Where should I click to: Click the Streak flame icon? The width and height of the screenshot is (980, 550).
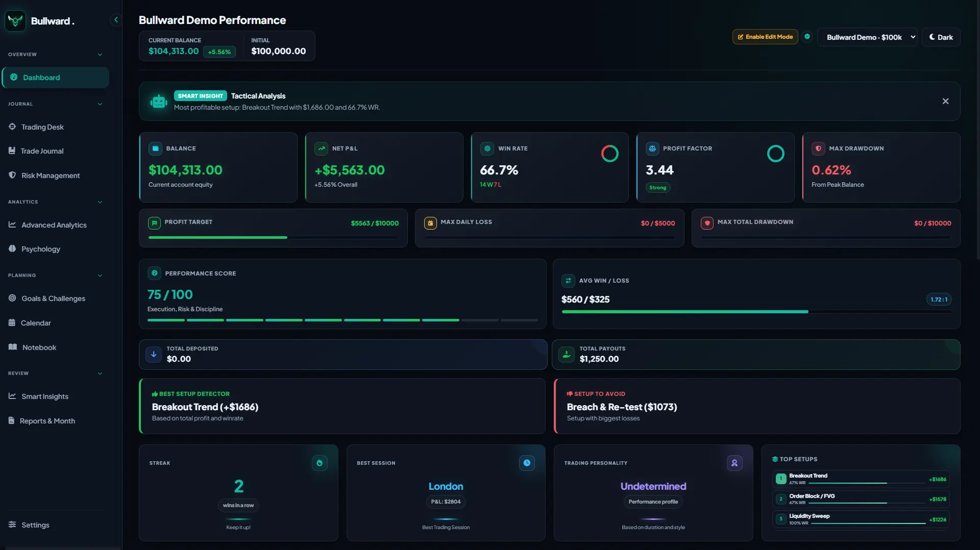(x=320, y=463)
